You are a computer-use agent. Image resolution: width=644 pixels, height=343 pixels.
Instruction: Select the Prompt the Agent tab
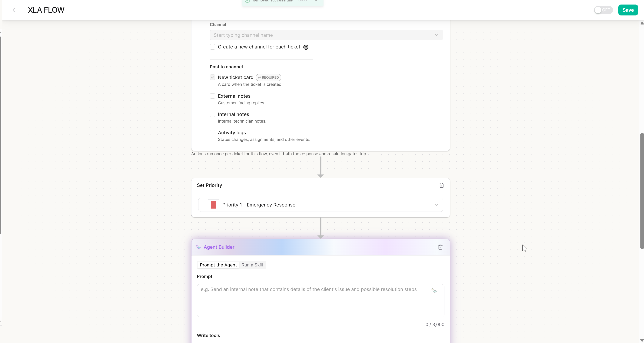(x=218, y=265)
